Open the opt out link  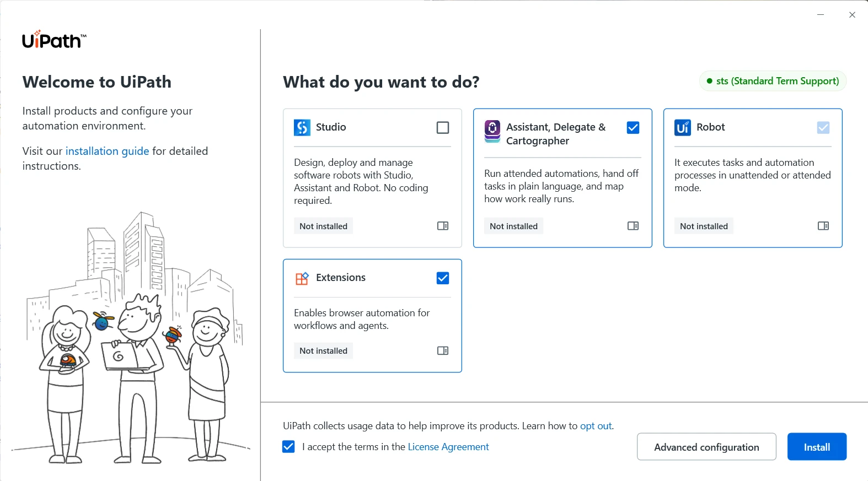pos(596,426)
